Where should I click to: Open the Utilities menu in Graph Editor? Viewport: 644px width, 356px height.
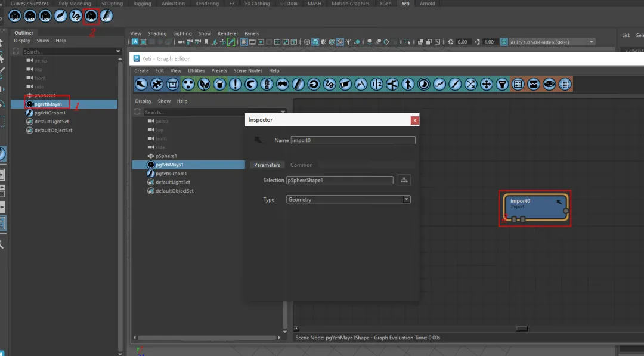tap(196, 71)
